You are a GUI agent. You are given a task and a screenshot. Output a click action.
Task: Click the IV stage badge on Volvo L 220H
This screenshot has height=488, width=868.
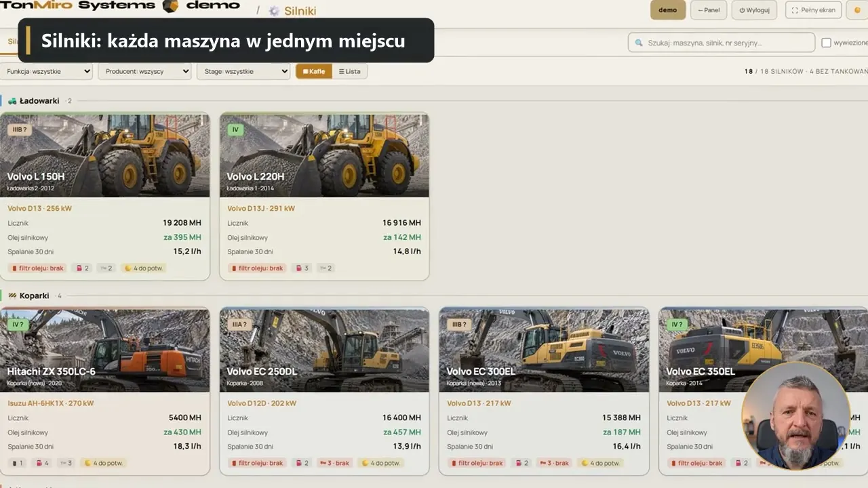click(235, 129)
